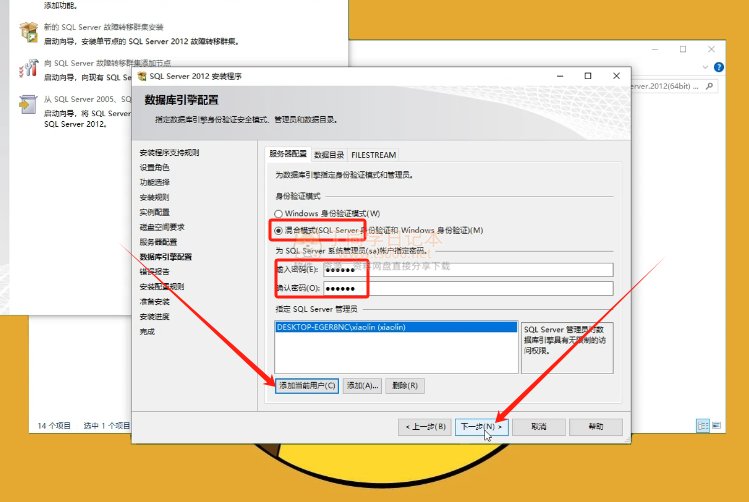The height and width of the screenshot is (502, 749).
Task: Click 磁盘空间要求 step in sidebar
Action: click(162, 227)
